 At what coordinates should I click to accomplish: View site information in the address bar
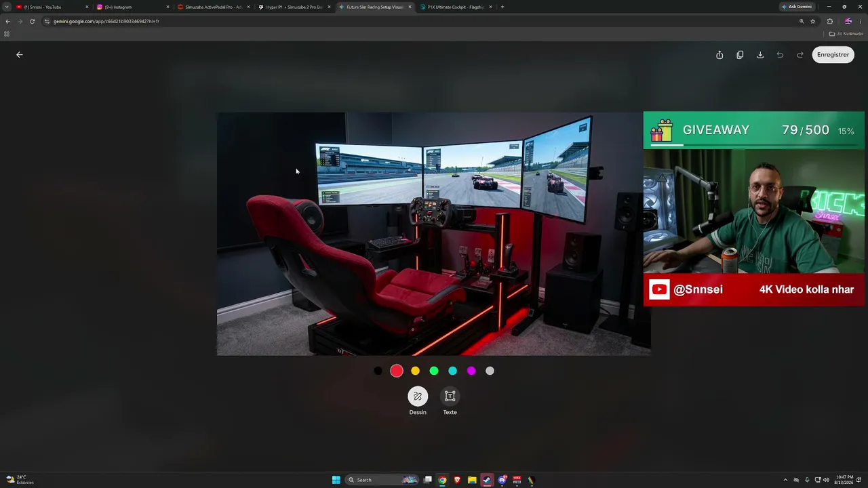tap(47, 21)
